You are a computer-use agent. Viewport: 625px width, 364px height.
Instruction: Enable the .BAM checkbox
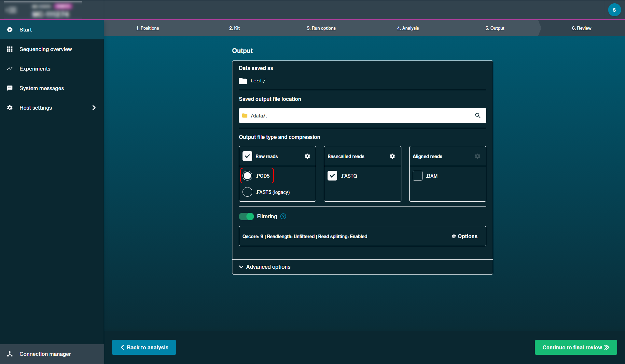coord(417,176)
